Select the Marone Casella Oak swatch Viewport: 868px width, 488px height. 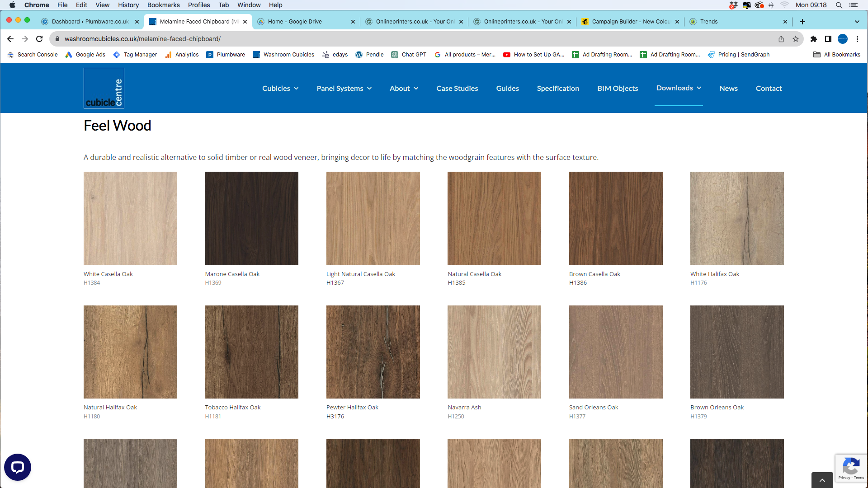pos(251,218)
